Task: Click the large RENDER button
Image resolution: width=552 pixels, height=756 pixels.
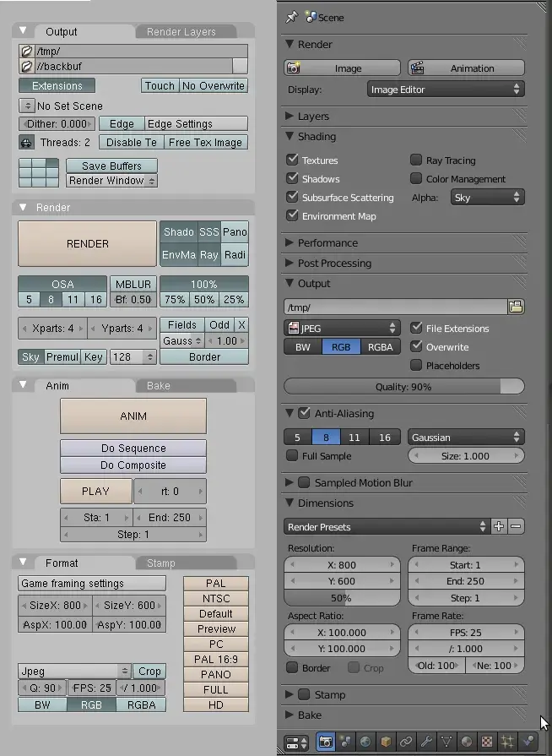Action: coord(87,243)
